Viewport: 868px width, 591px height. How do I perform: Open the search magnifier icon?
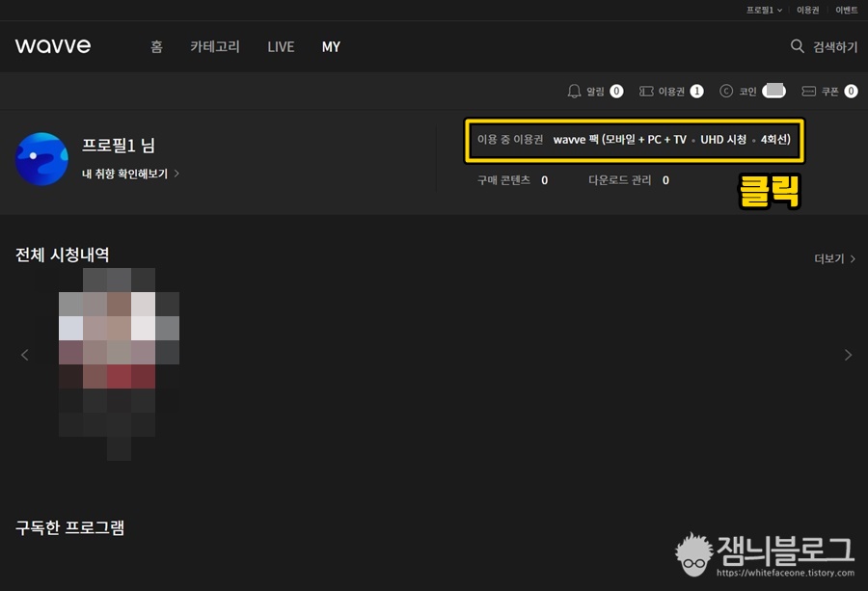[797, 46]
